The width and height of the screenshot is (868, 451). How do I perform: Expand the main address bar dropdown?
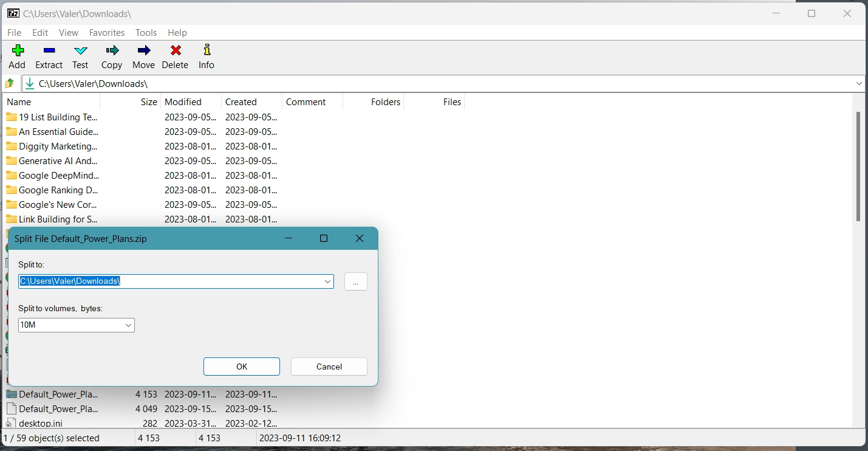pos(859,83)
